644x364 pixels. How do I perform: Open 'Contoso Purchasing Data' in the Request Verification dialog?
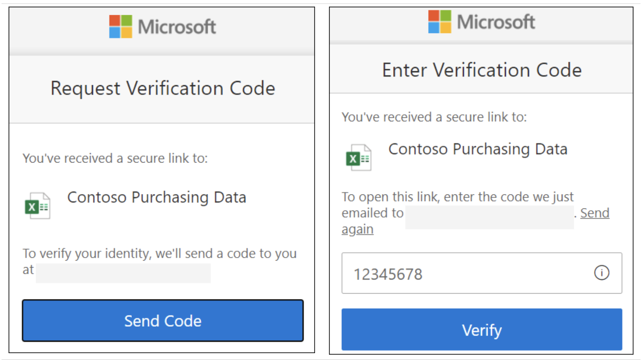157,198
